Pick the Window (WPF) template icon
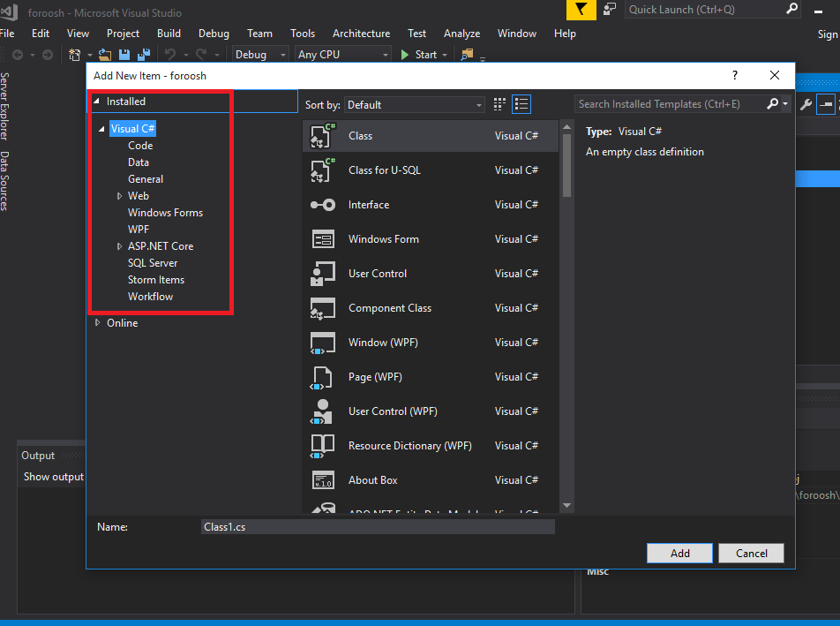The image size is (840, 626). (x=323, y=343)
